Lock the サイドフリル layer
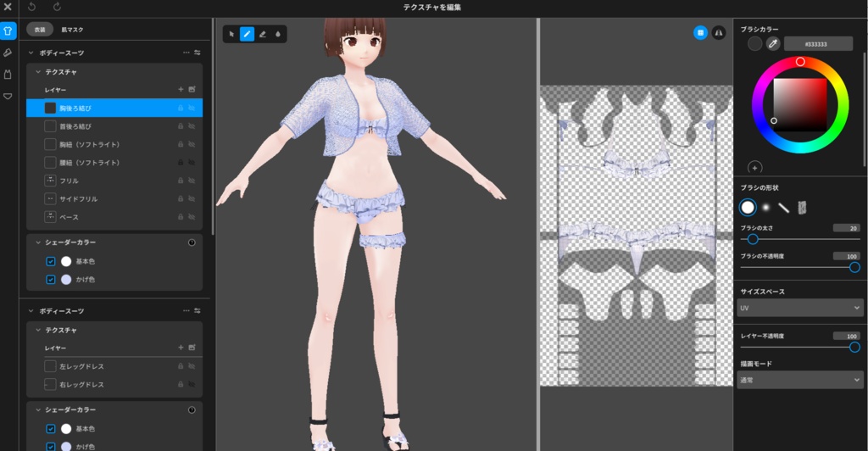This screenshot has width=868, height=451. (x=181, y=198)
